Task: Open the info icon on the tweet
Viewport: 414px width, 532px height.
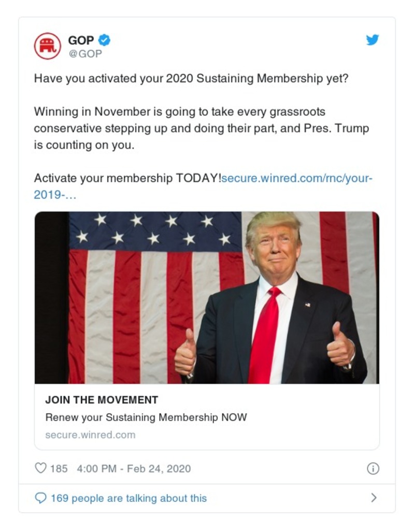Action: [x=375, y=468]
